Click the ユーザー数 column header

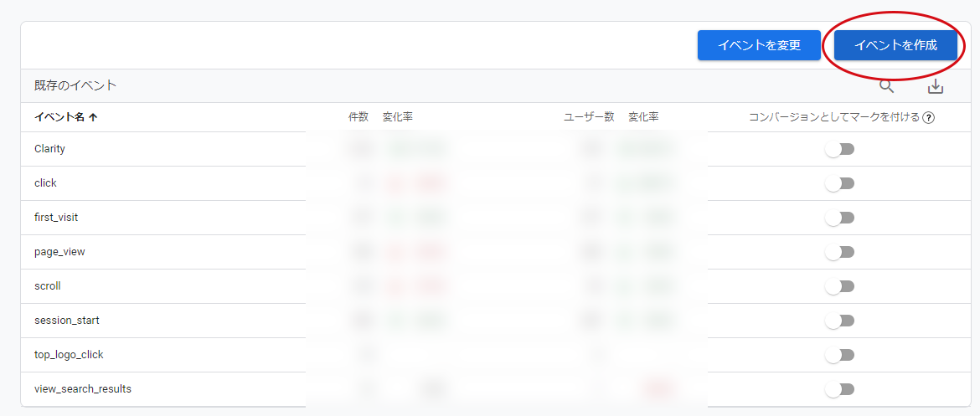(589, 117)
